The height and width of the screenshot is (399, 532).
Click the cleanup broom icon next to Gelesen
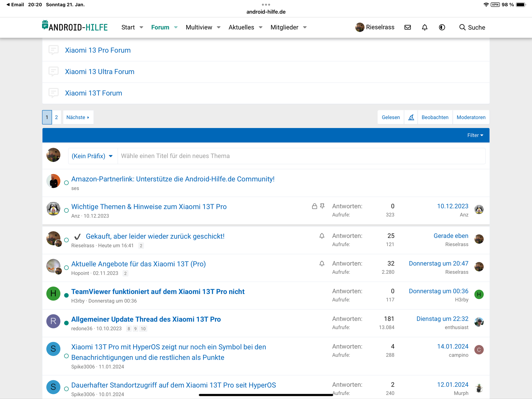(x=411, y=117)
